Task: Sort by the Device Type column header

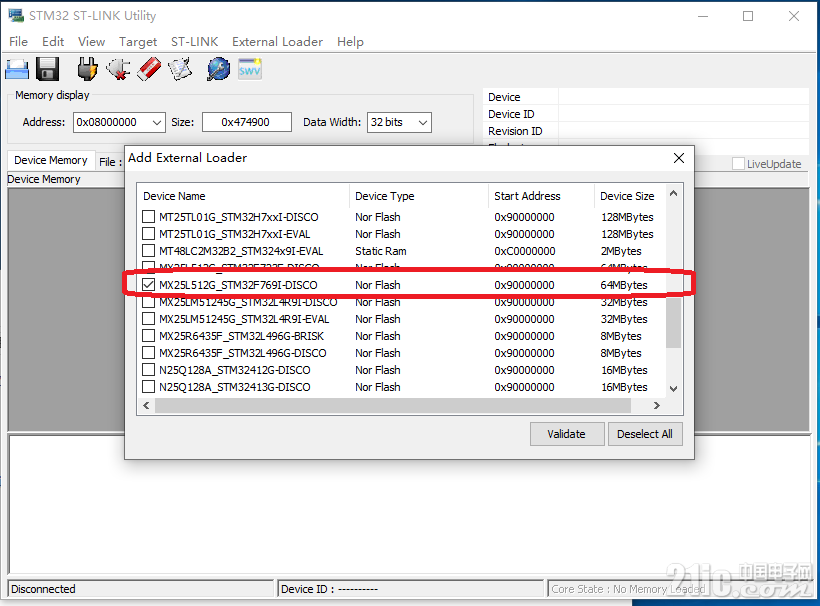Action: coord(418,196)
